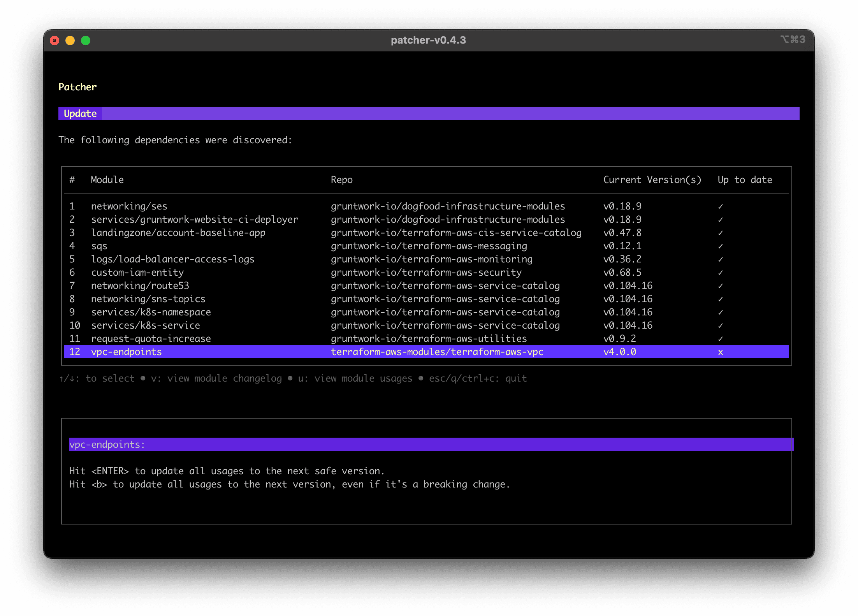
Task: Click the terraform-aws-monitoring repo cell
Action: (431, 259)
